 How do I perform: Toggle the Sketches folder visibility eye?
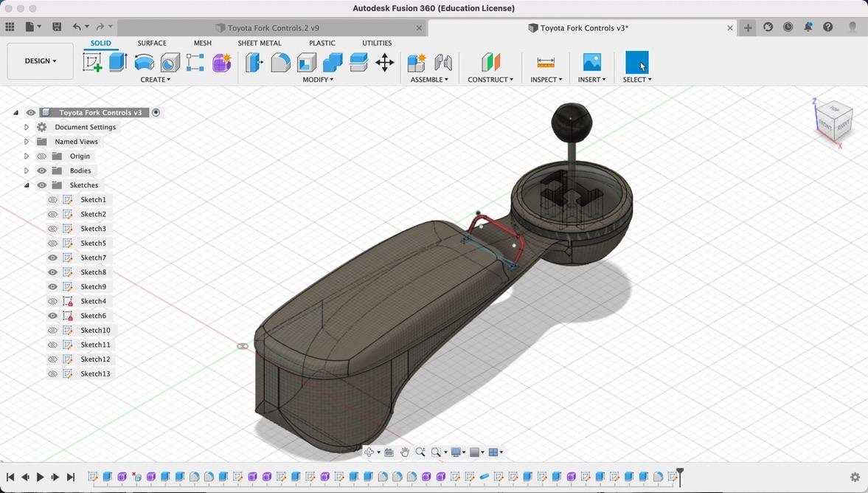pos(41,185)
